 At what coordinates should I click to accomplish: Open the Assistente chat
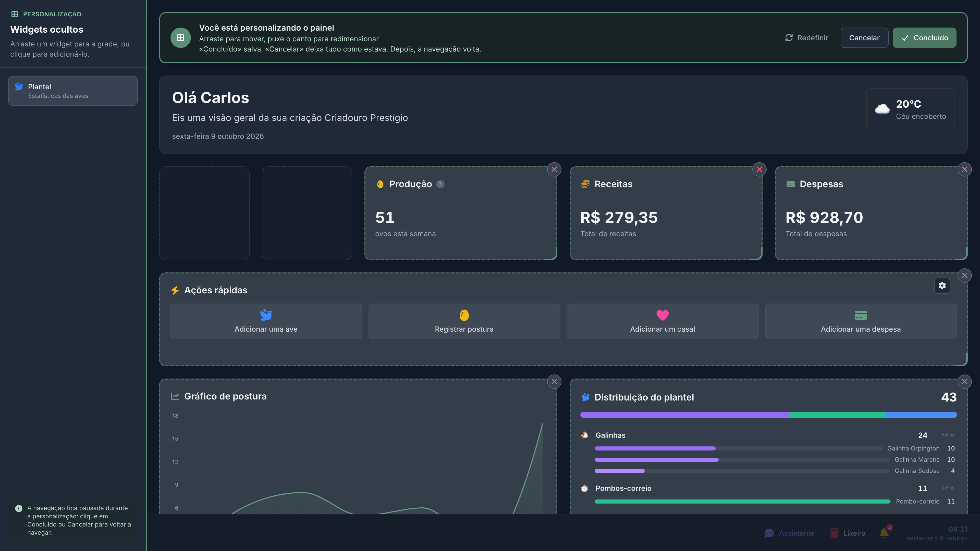(789, 533)
